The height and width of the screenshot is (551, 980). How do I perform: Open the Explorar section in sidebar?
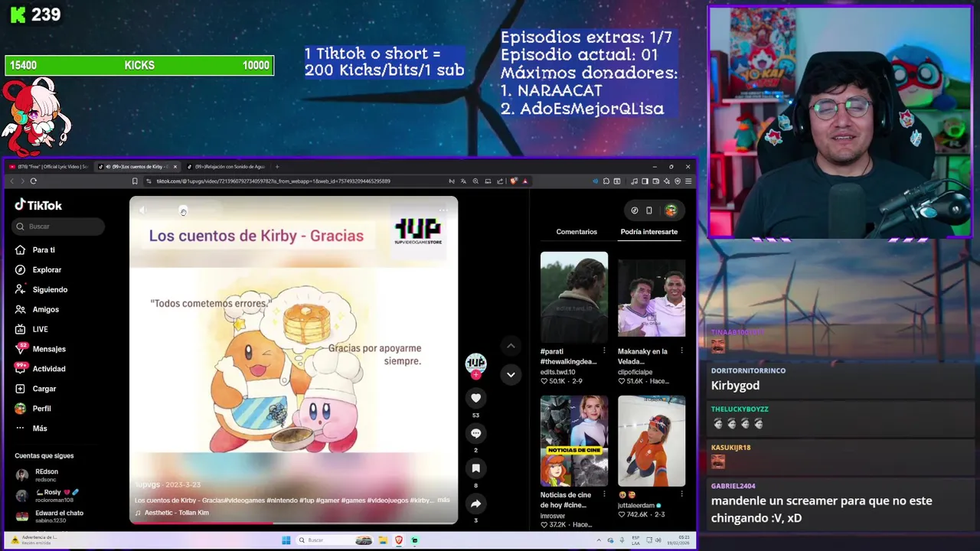pos(38,270)
